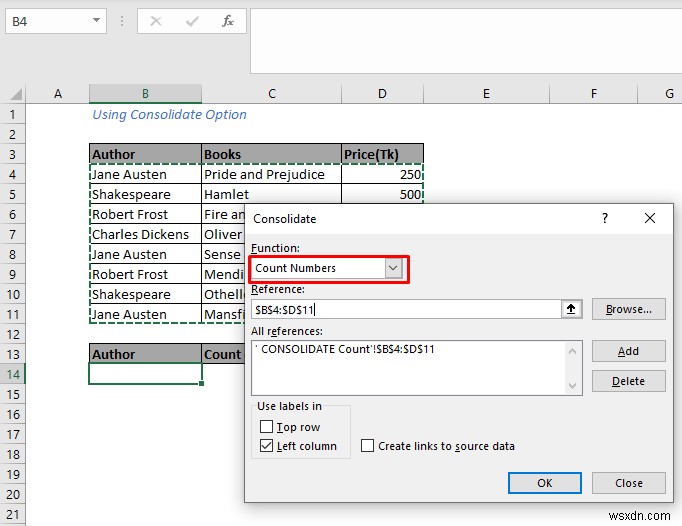Viewport: 682px width, 526px height.
Task: Select row 14 header
Action: pos(12,374)
